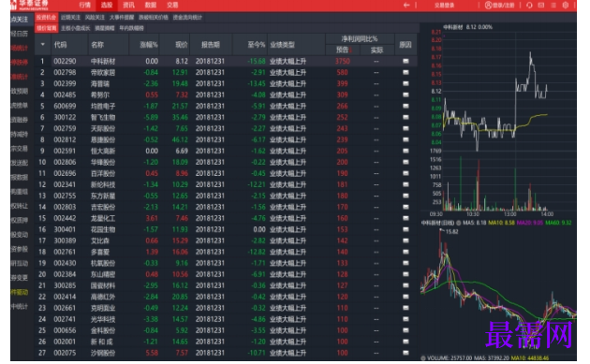The height and width of the screenshot is (364, 590).
Task: Open the message envelope icon in top bar
Action: click(541, 5)
